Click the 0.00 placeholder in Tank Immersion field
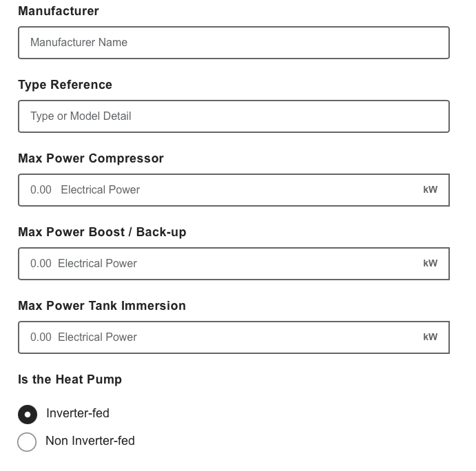476x471 pixels. [41, 337]
